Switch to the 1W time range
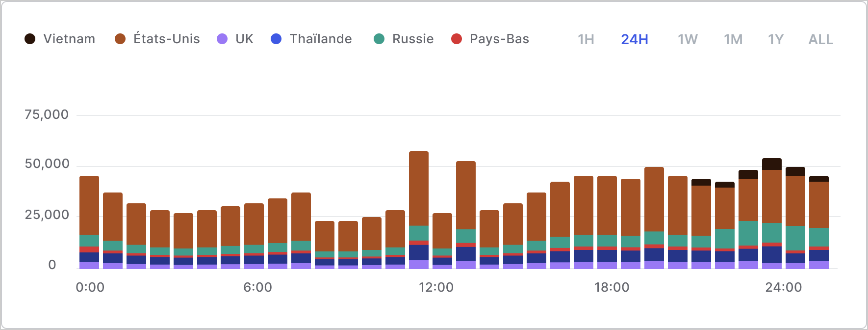868x330 pixels. tap(688, 39)
